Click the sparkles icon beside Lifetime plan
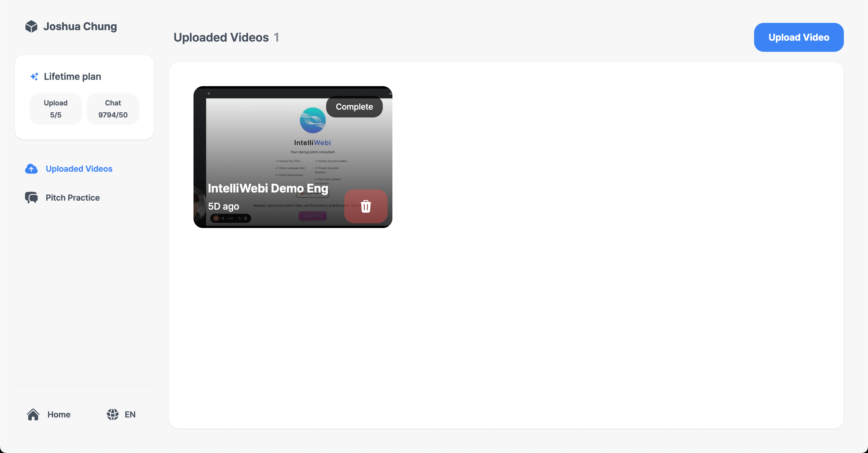 34,77
